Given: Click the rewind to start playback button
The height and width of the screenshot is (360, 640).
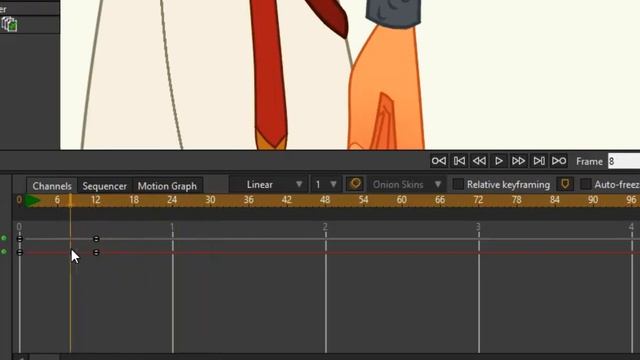Looking at the screenshot, I should pyautogui.click(x=439, y=161).
